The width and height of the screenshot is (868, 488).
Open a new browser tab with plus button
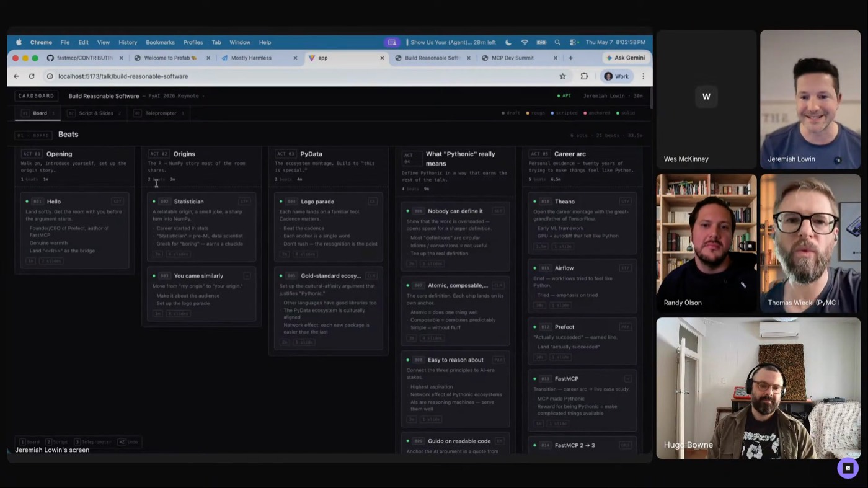pos(570,58)
